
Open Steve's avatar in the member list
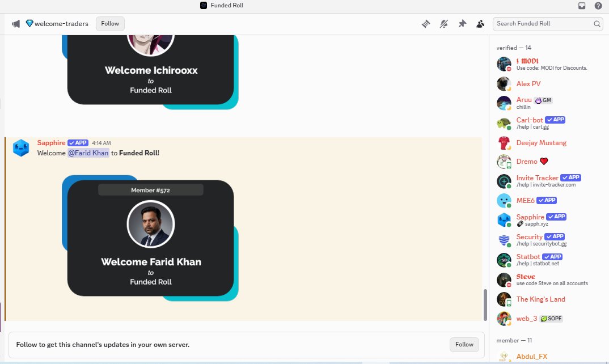coord(504,280)
